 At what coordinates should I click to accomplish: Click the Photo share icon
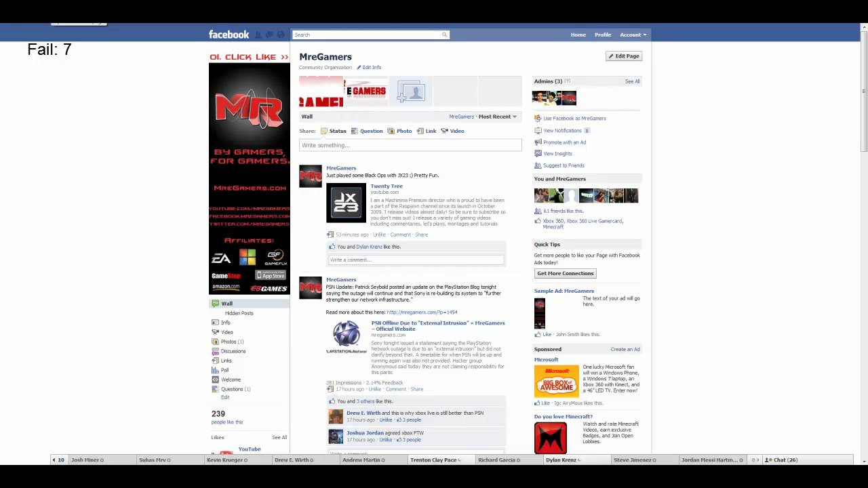click(391, 131)
